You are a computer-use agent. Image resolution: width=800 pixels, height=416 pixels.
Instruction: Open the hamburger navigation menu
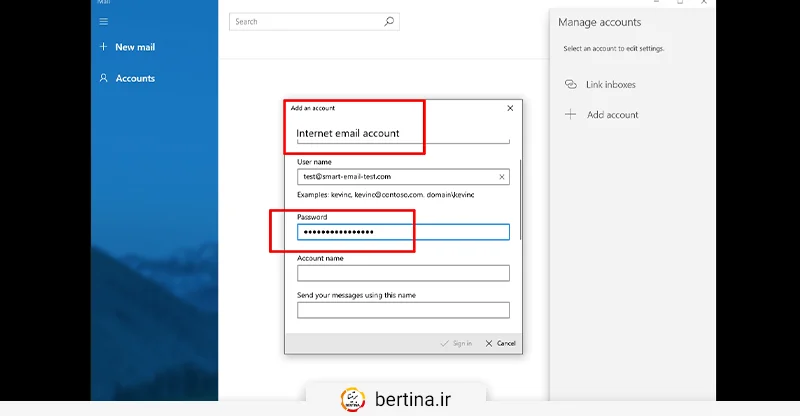pos(104,21)
